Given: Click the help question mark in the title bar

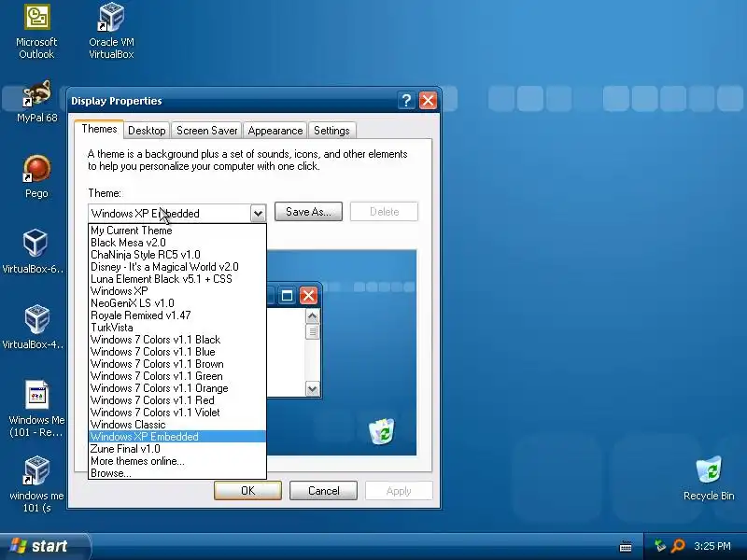Looking at the screenshot, I should pos(406,101).
